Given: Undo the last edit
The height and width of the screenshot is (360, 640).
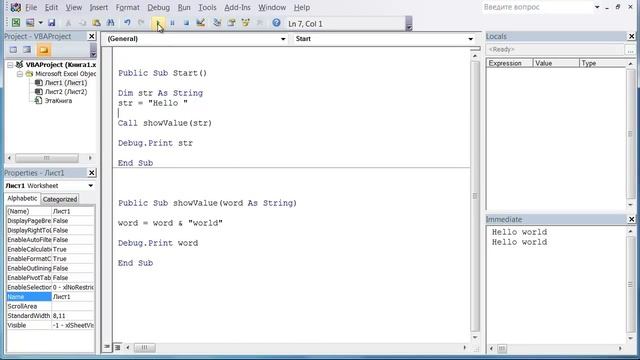Looking at the screenshot, I should (x=127, y=23).
